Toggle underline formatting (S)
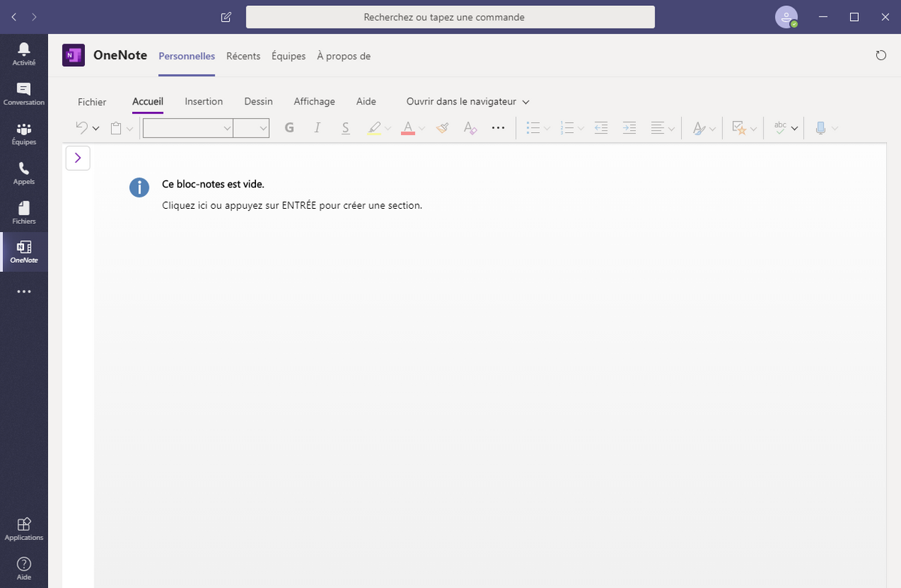 point(345,128)
